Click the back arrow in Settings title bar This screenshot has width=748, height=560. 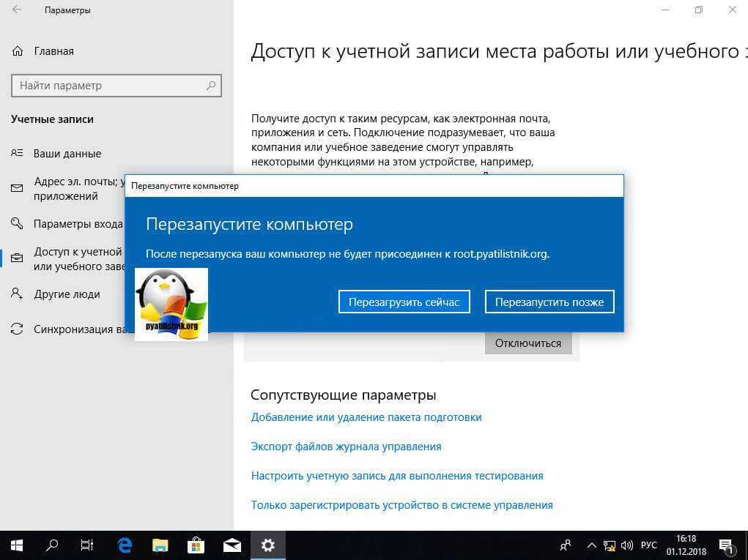17,10
